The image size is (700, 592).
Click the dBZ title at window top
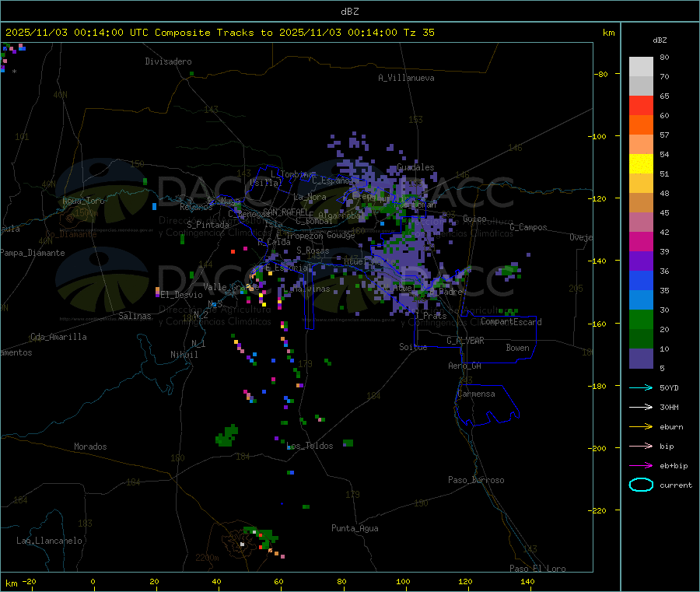pos(349,12)
